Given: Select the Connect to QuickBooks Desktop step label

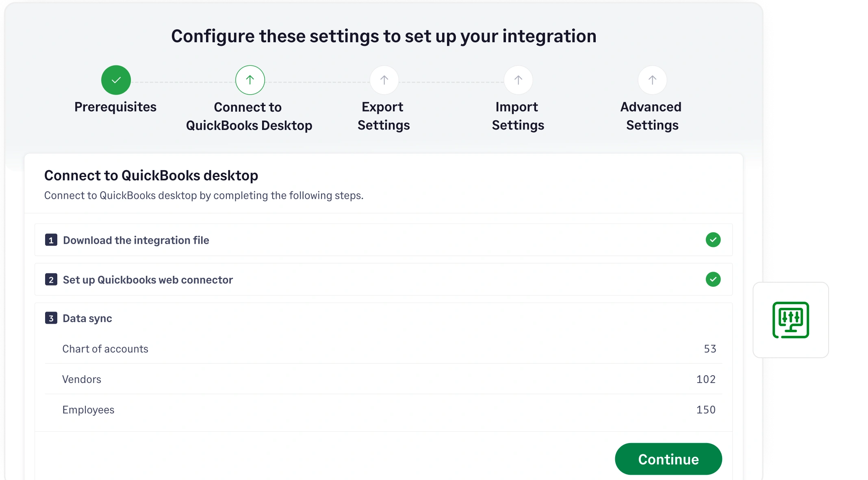Looking at the screenshot, I should pyautogui.click(x=249, y=116).
